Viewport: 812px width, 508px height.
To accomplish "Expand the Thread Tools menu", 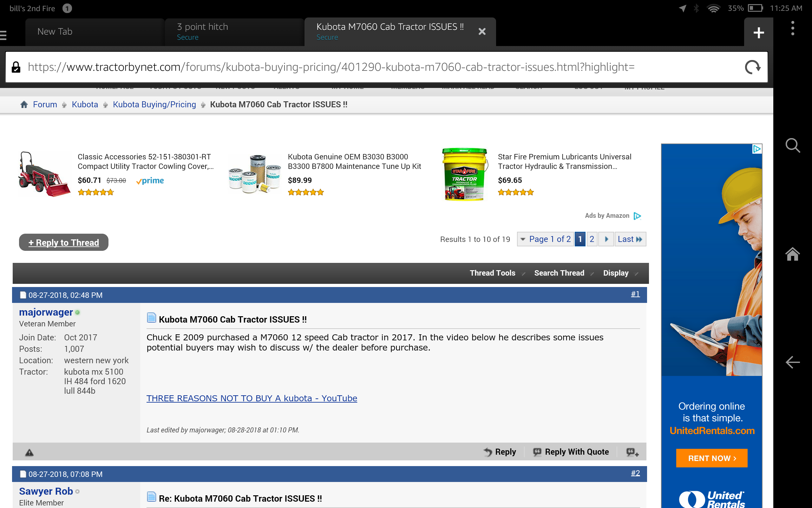I will [x=497, y=273].
